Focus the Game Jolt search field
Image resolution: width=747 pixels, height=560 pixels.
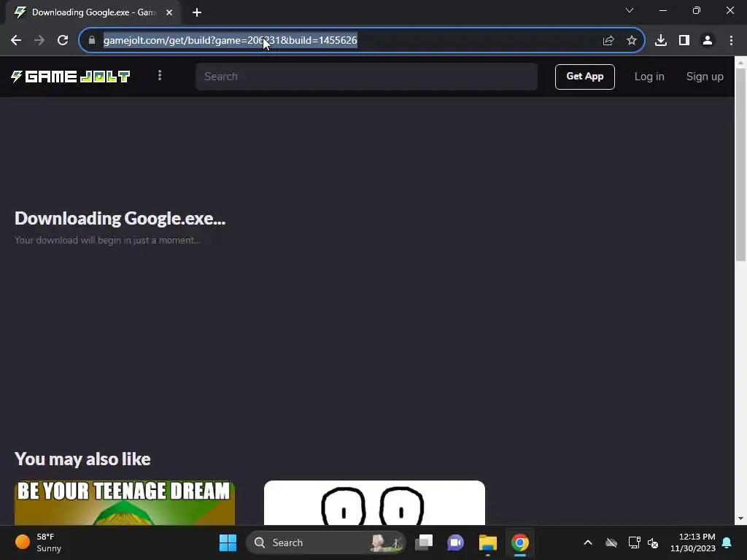click(366, 77)
